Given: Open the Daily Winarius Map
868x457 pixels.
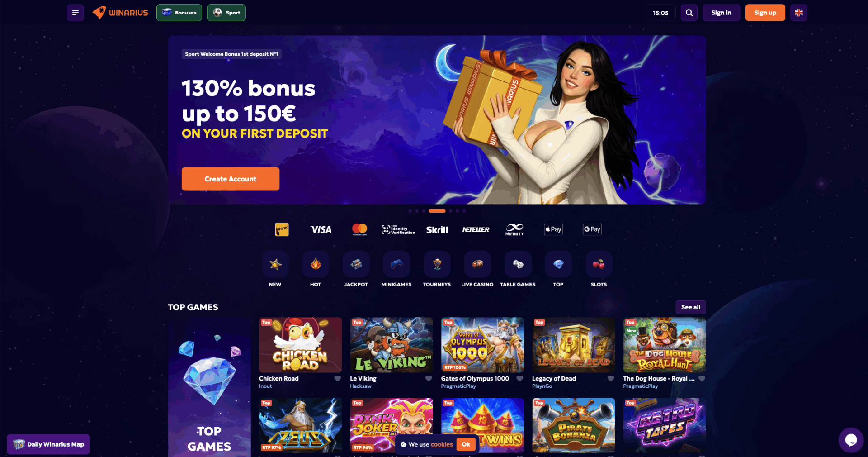Looking at the screenshot, I should 48,444.
